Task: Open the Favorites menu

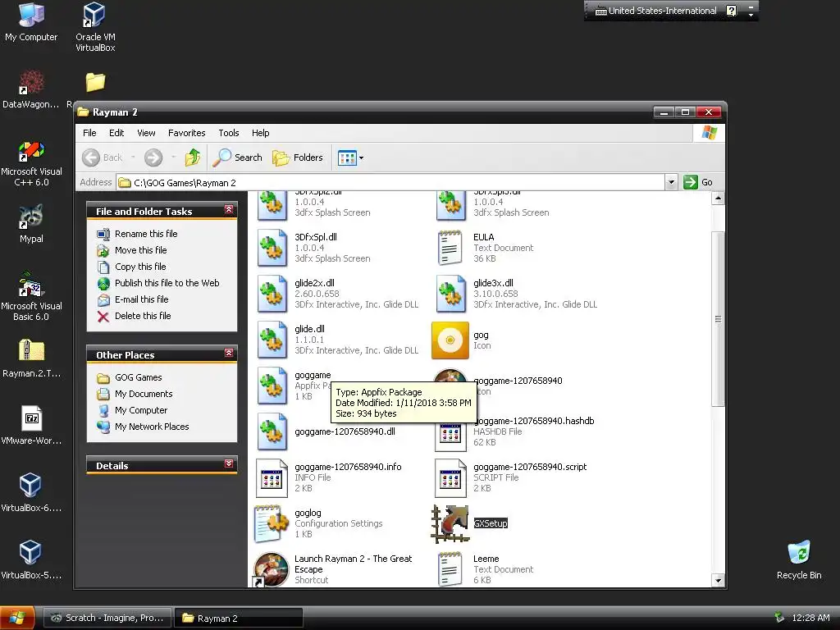Action: click(186, 133)
